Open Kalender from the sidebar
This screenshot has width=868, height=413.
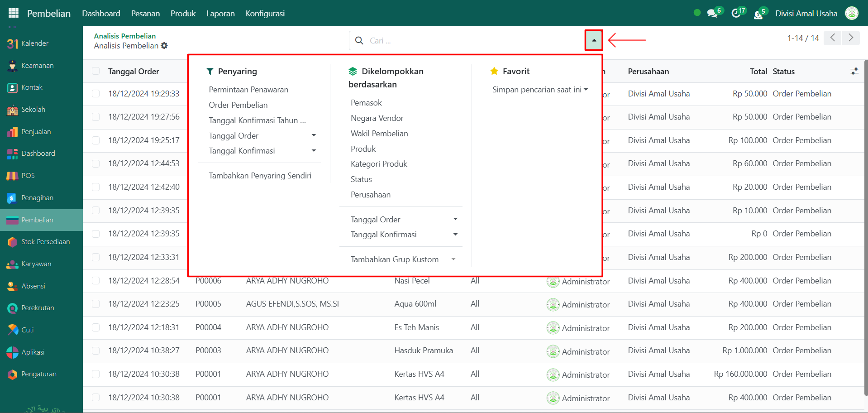pyautogui.click(x=34, y=43)
